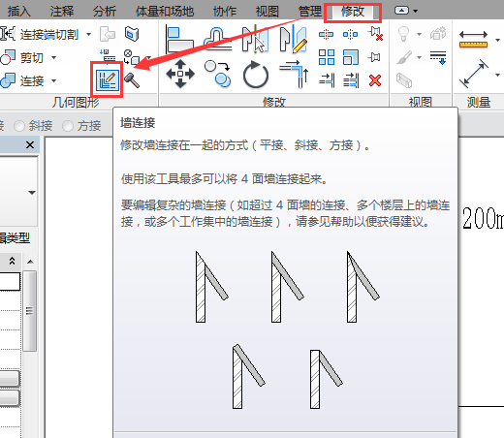Switch to the 修改 ribbon tab
504x438 pixels.
[x=353, y=12]
